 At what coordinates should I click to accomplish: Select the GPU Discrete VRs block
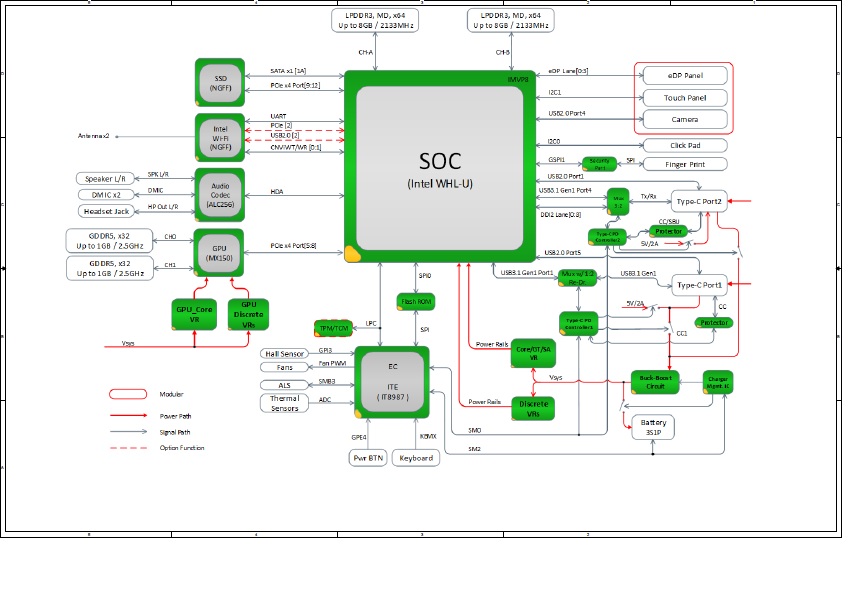(248, 314)
